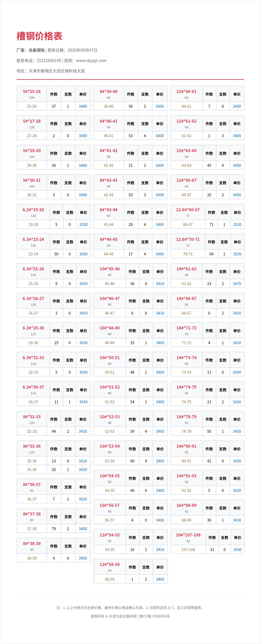The height and width of the screenshot is (644, 261).
Task: Click price 3480 in 5#*27-28 table
Action: 83,136
